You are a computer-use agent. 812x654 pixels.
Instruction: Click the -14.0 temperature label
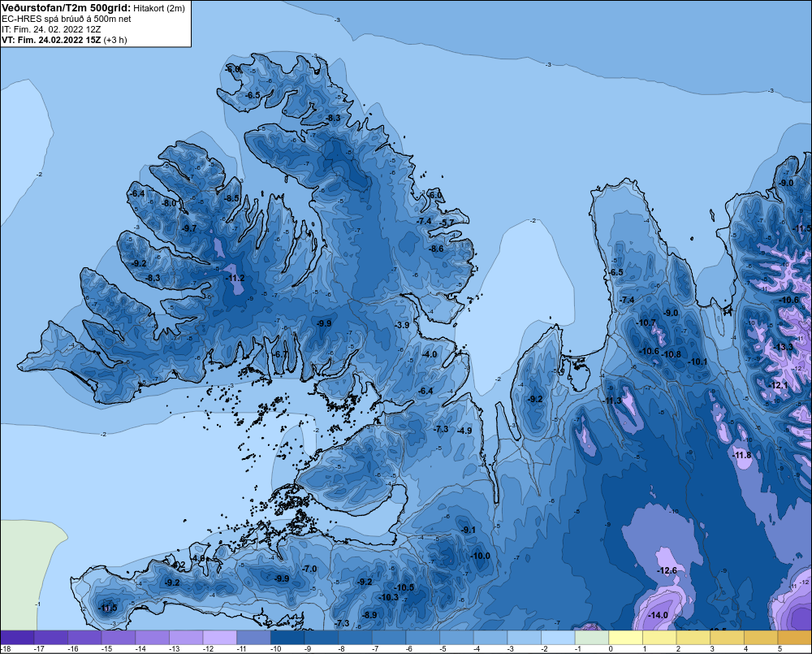659,615
